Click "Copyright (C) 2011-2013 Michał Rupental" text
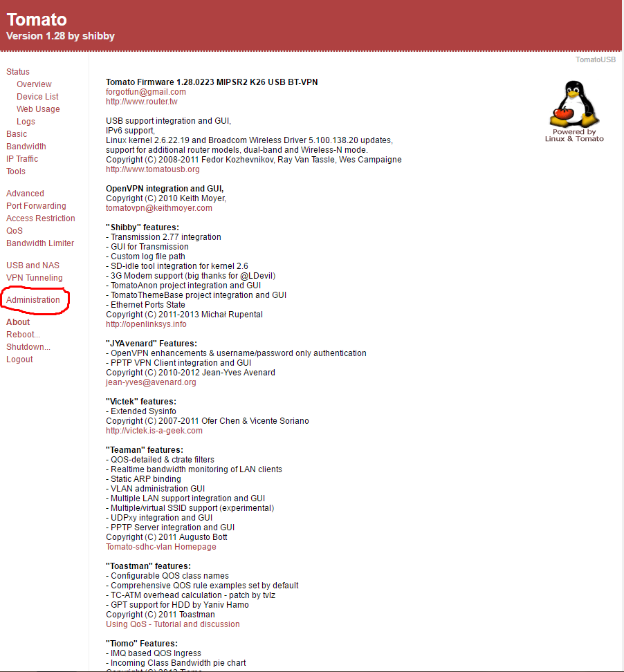The image size is (624, 672). point(185,315)
